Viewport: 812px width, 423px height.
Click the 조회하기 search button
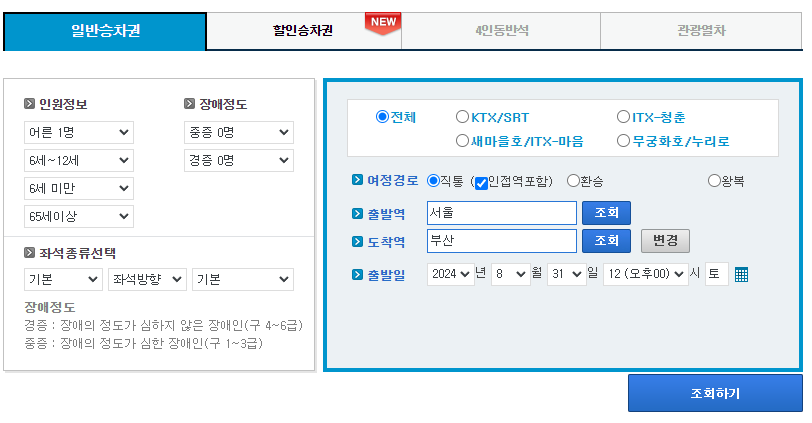[715, 393]
